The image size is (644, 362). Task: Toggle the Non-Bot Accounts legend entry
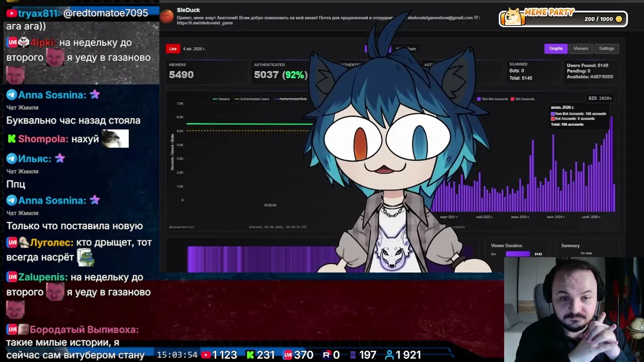(x=493, y=99)
